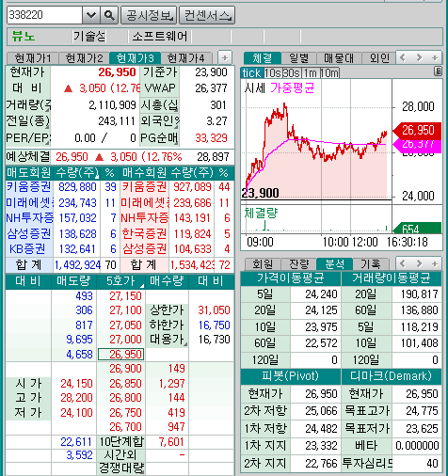Viewport: 448px width, 476px height.
Task: Click the highlighted current price 26,950 cell
Action: pyautogui.click(x=121, y=355)
